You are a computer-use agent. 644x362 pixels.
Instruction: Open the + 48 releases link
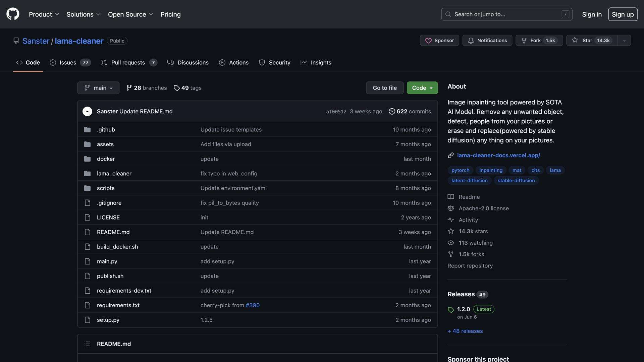[465, 331]
